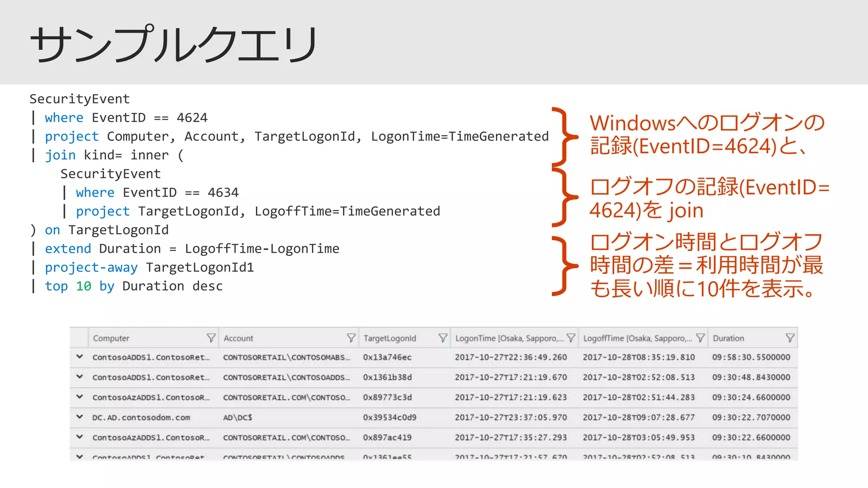Select logon time 2017-10-27T23:37:05.970
The image size is (868, 488).
tap(511, 418)
